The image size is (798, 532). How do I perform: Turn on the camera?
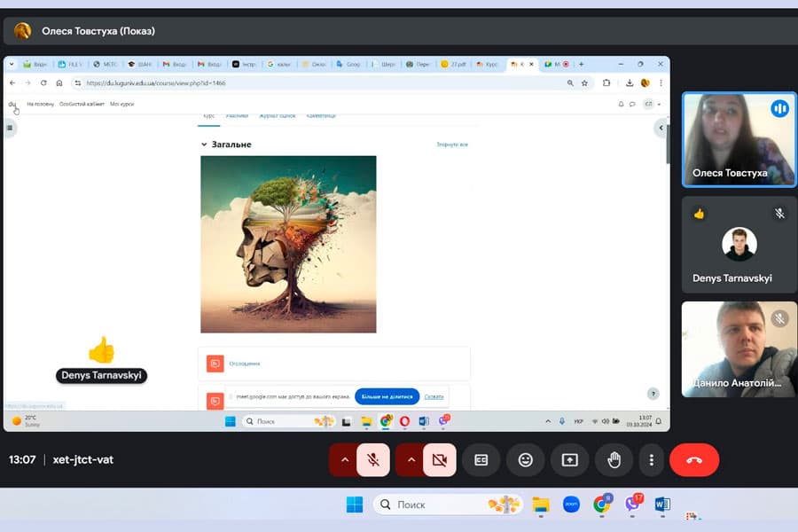pyautogui.click(x=439, y=460)
